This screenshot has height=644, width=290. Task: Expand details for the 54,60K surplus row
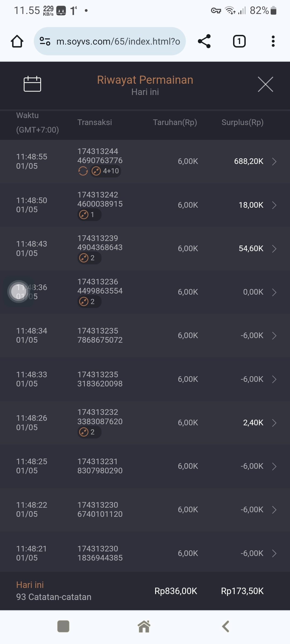(274, 249)
